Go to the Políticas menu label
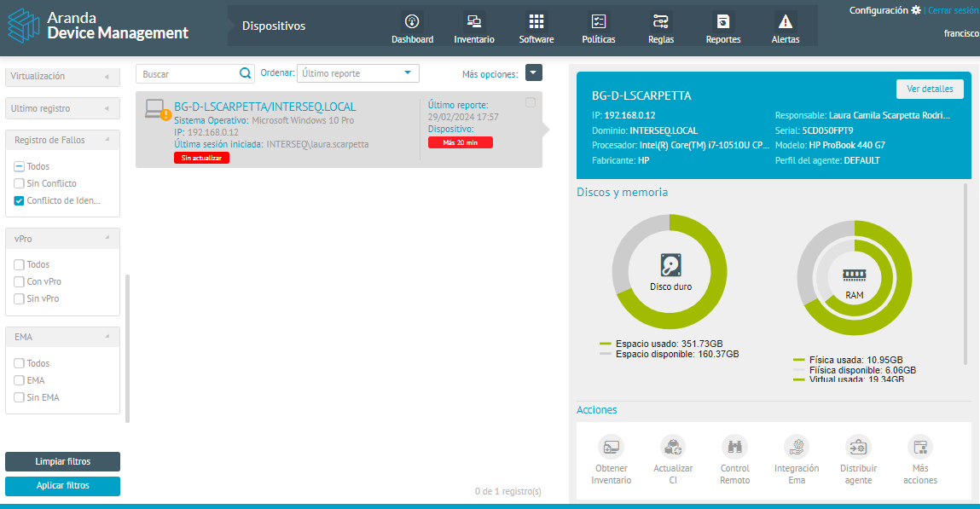This screenshot has width=980, height=509. click(x=599, y=39)
